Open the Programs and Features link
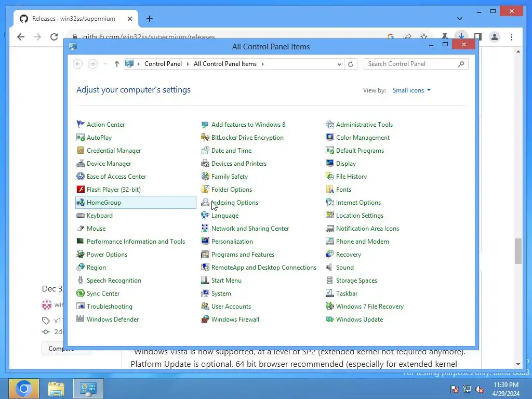 pos(243,255)
